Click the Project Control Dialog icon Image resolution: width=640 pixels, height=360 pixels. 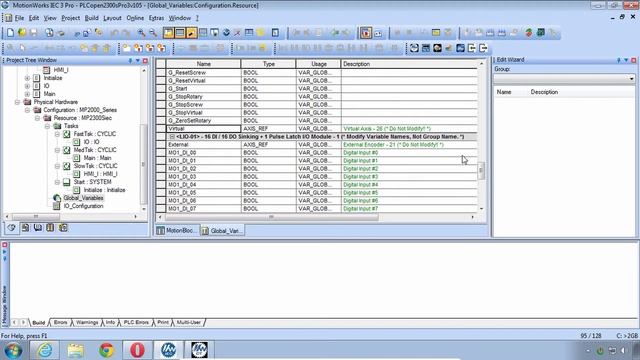378,33
